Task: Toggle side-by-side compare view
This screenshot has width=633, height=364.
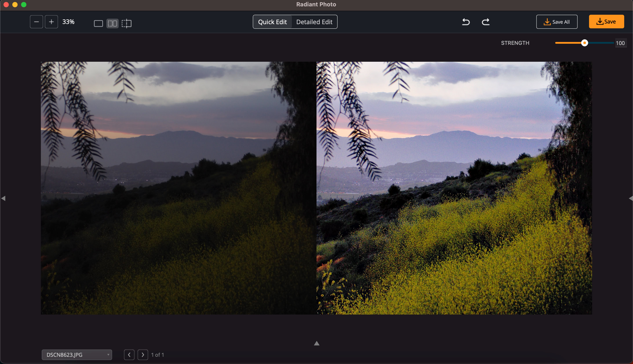Action: click(x=112, y=24)
